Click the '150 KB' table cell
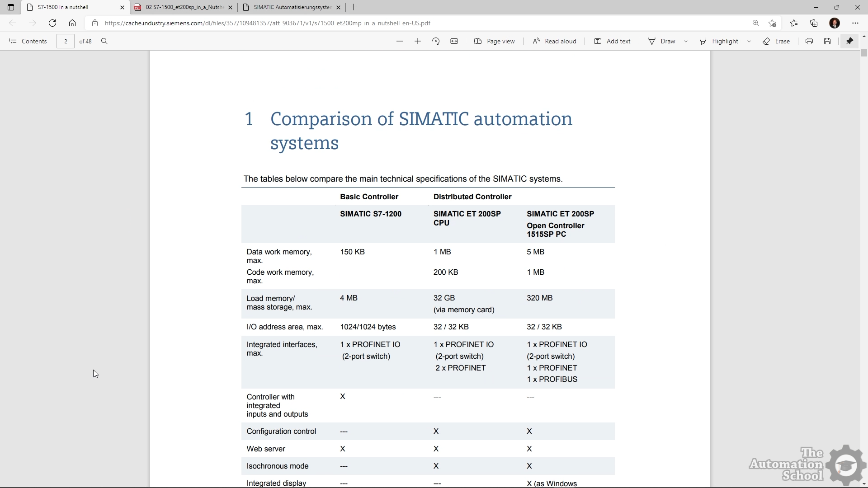The image size is (868, 488). coord(352,252)
